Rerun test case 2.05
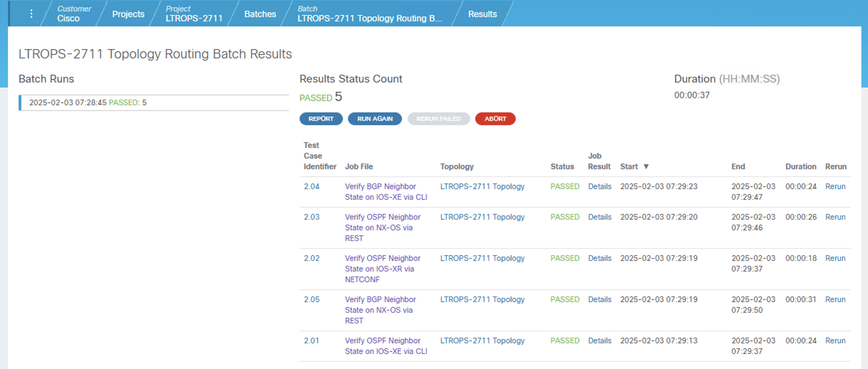This screenshot has height=369, width=868. click(835, 299)
